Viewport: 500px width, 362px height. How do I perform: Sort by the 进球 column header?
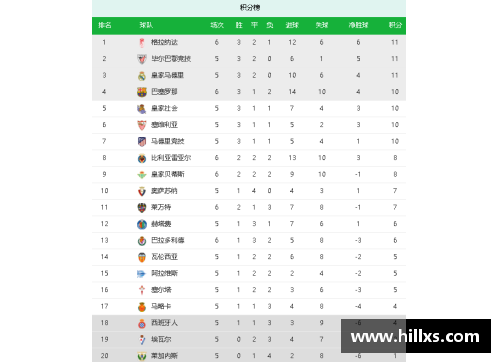point(292,25)
